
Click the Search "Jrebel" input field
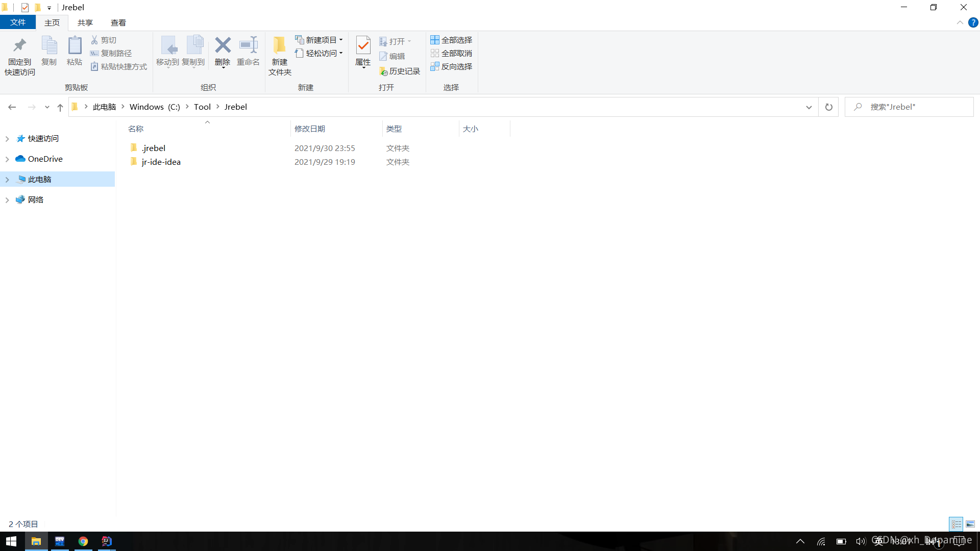pos(909,107)
